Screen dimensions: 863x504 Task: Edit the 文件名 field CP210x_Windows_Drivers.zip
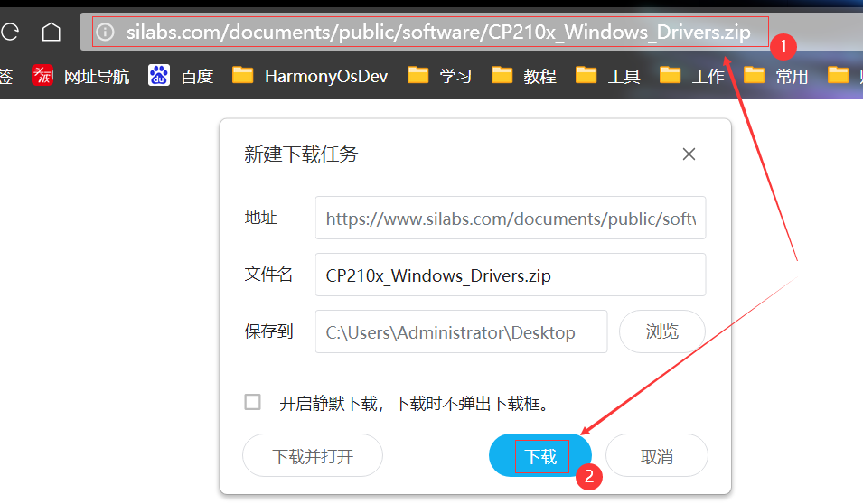[511, 275]
